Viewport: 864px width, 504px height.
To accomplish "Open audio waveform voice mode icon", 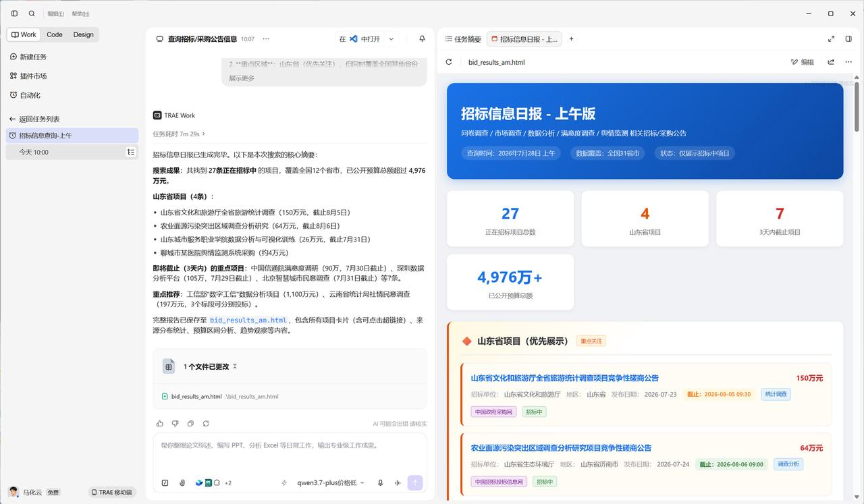I will [397, 482].
